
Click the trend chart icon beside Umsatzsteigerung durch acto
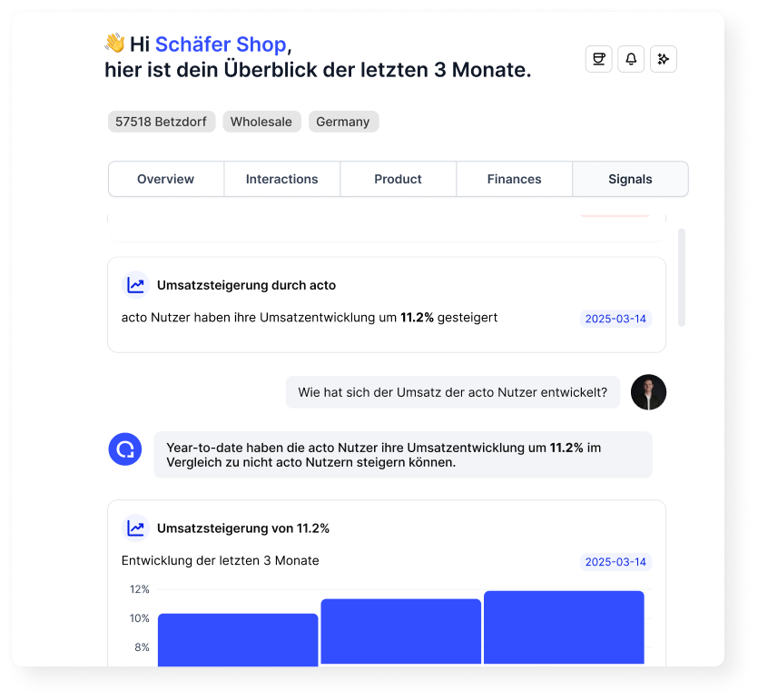(135, 285)
